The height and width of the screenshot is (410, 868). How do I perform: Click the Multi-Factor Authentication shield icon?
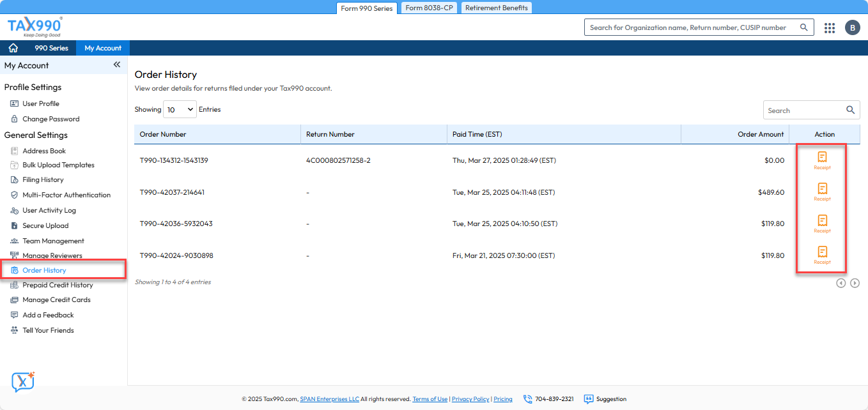15,195
